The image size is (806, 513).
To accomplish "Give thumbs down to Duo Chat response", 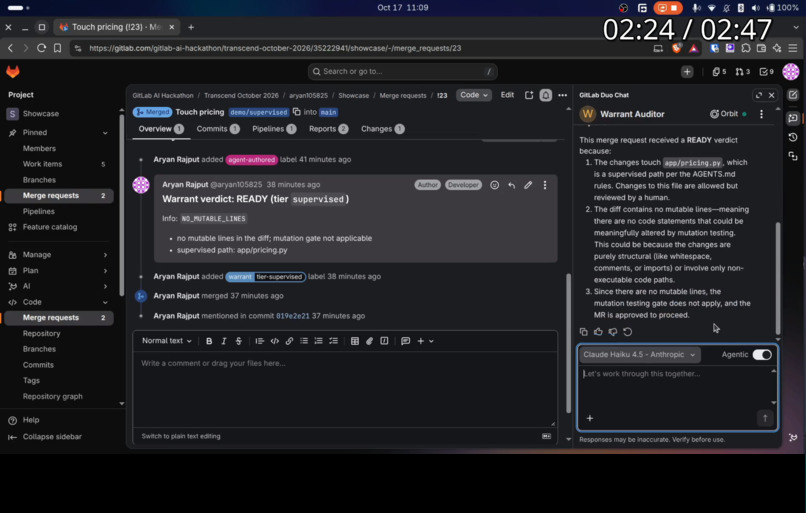I will tap(613, 332).
